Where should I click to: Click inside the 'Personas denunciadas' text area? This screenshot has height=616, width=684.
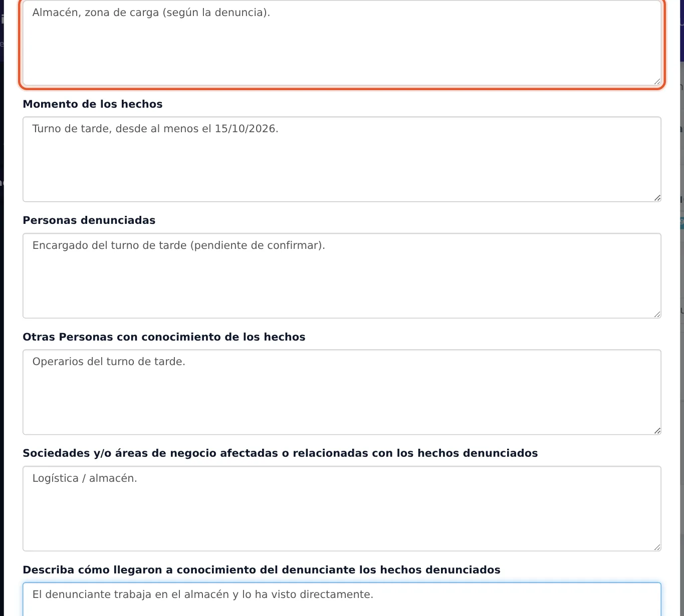tap(342, 275)
